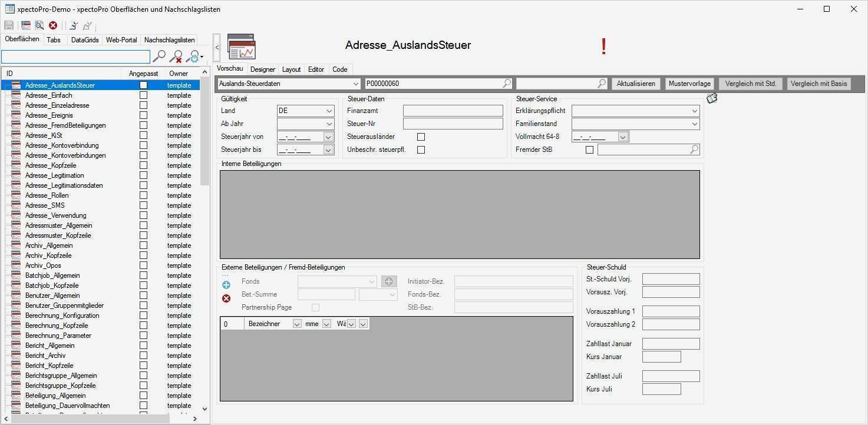This screenshot has width=868, height=425.
Task: Open the preview magnifier toolbar icon
Action: [x=39, y=25]
